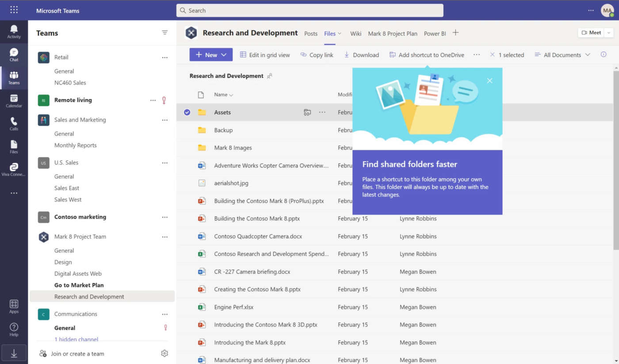Open the All Documents view dropdown
The width and height of the screenshot is (619, 364).
562,55
